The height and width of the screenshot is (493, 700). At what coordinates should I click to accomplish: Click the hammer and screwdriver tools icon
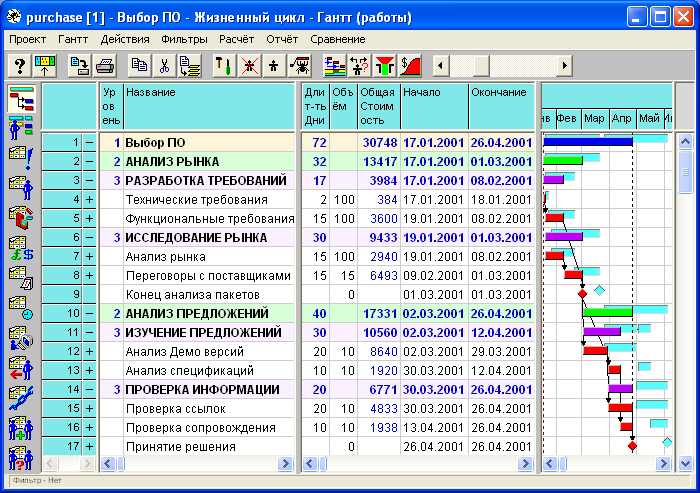(x=224, y=66)
